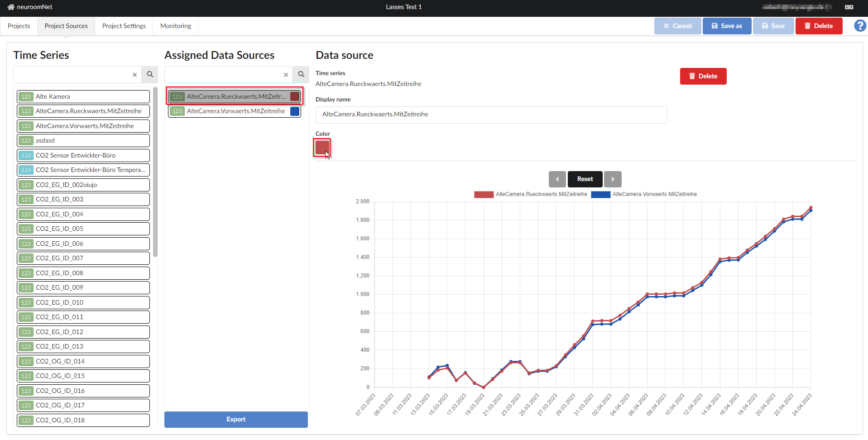
Task: Export the assigned data sources
Action: pyautogui.click(x=235, y=420)
